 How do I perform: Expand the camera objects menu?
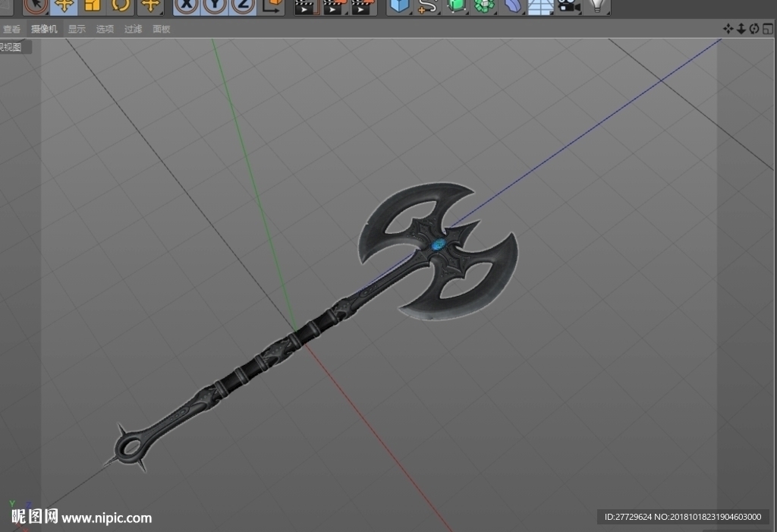(569, 6)
